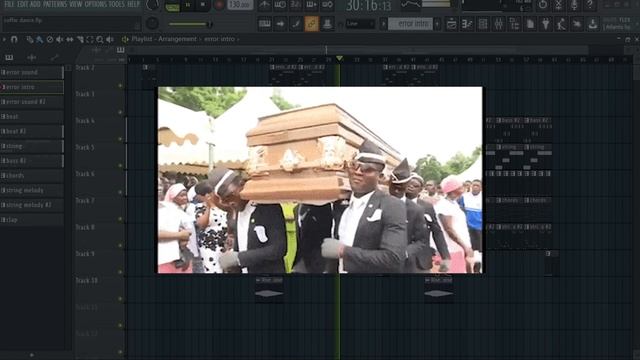Viewport: 640px width, 360px height.
Task: Select the Playlist select tool
Action: pos(90,39)
